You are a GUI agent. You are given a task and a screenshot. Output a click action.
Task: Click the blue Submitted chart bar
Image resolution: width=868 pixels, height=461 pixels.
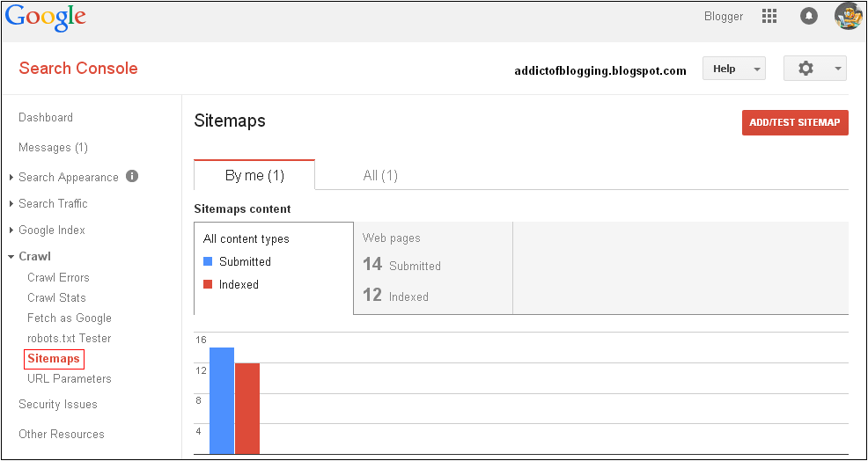point(222,400)
